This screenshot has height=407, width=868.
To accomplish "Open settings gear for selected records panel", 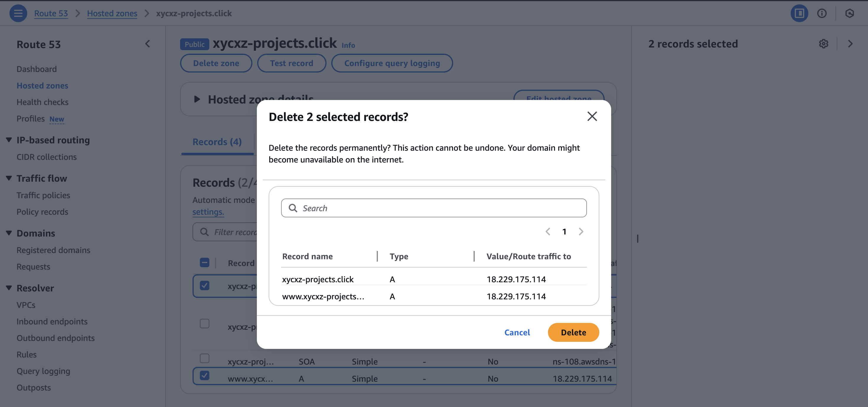I will [x=823, y=44].
